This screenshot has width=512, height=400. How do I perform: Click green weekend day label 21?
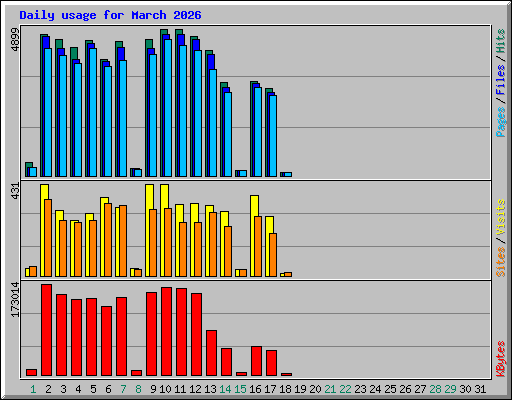pyautogui.click(x=330, y=389)
